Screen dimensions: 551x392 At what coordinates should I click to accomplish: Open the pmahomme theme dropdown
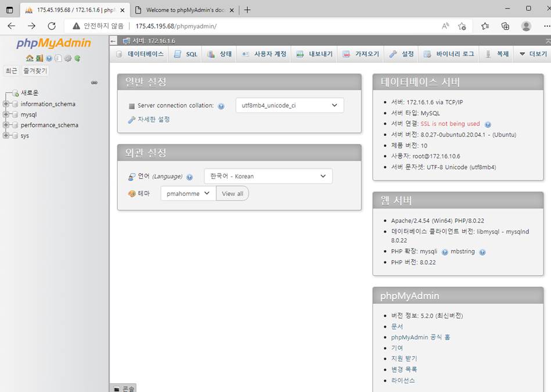(188, 193)
